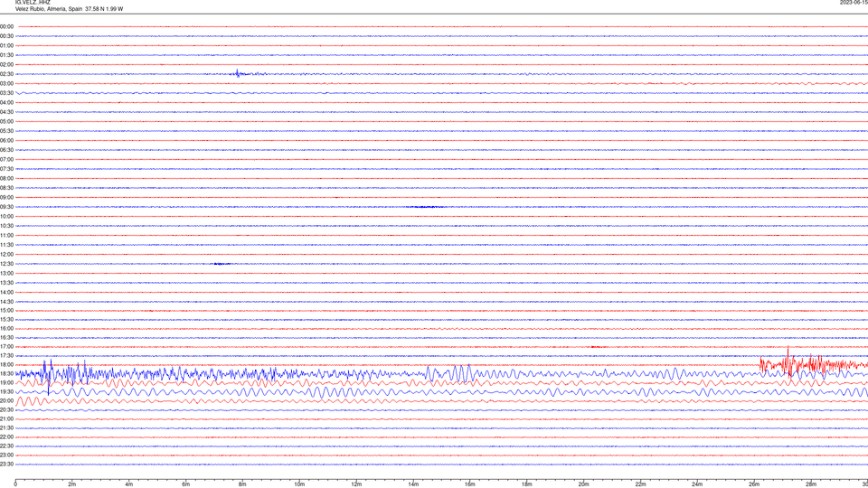Click the 6m tick label on axis

pyautogui.click(x=186, y=484)
